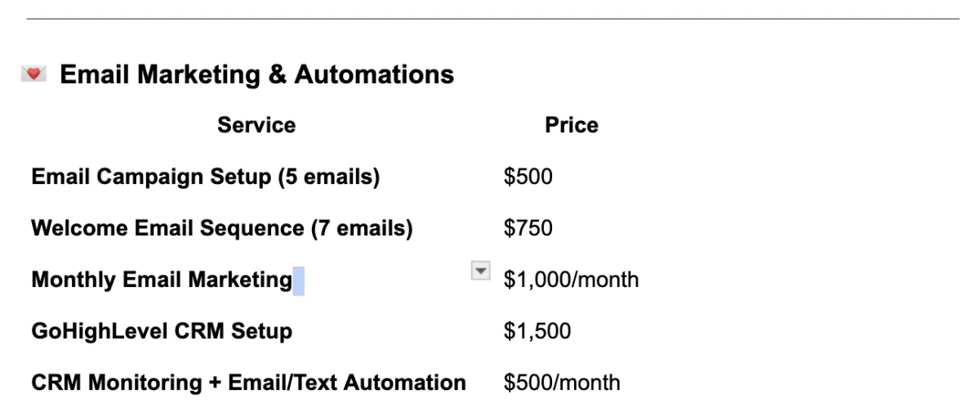Click the word Automations in the heading

click(x=374, y=74)
